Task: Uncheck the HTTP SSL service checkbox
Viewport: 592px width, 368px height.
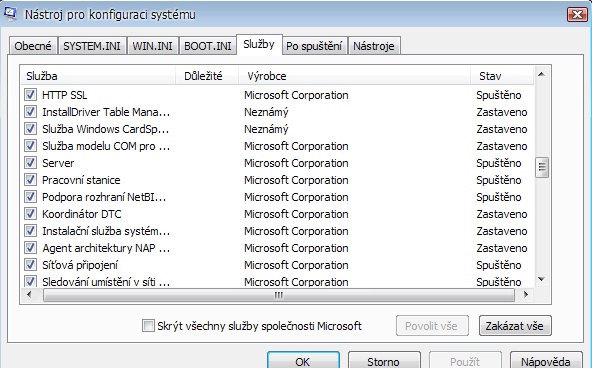Action: click(30, 94)
